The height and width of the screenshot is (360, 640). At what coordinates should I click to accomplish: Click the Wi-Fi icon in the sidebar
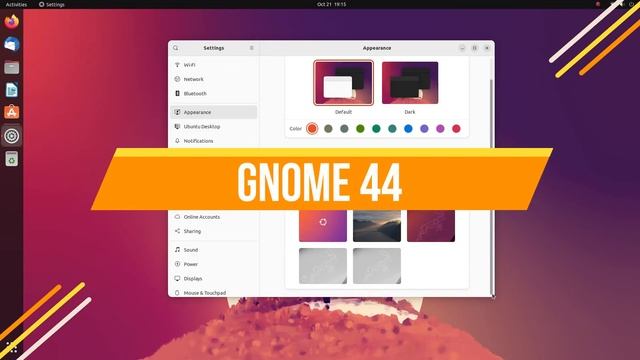177,65
